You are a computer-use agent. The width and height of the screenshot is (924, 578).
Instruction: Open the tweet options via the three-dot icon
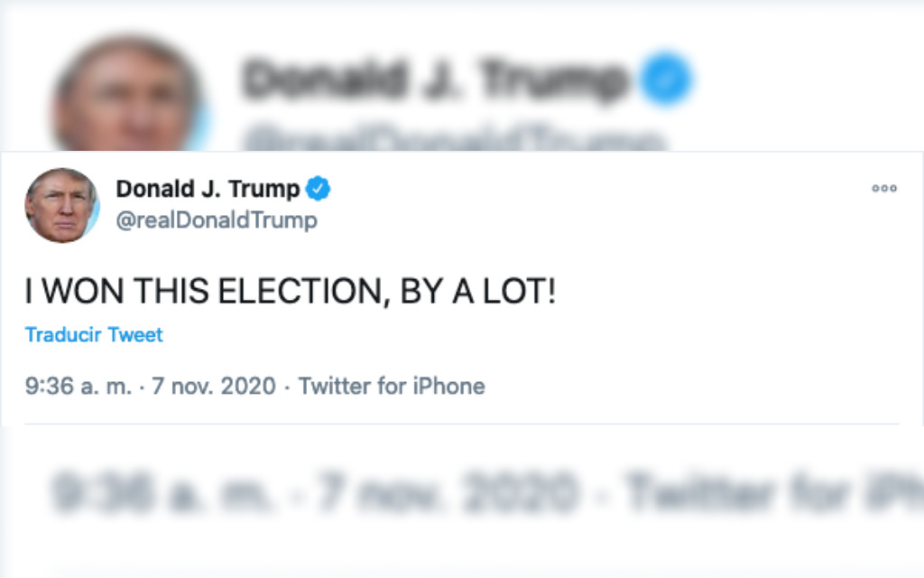(885, 188)
